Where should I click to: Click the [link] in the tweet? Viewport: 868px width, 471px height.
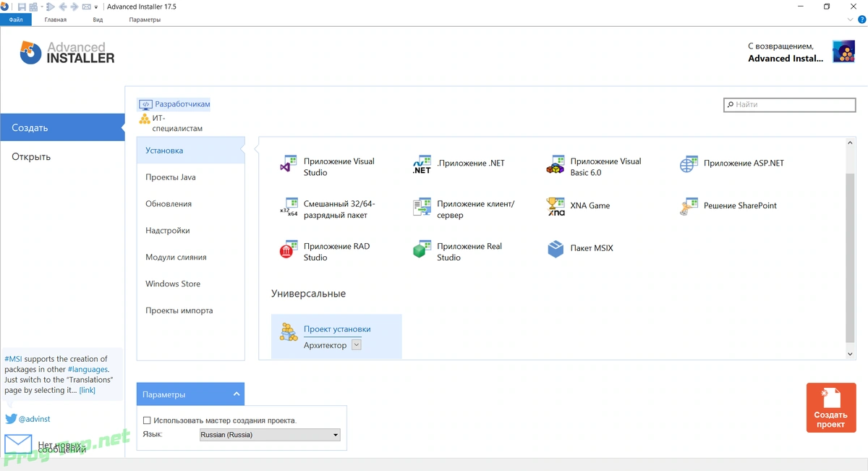pyautogui.click(x=87, y=390)
